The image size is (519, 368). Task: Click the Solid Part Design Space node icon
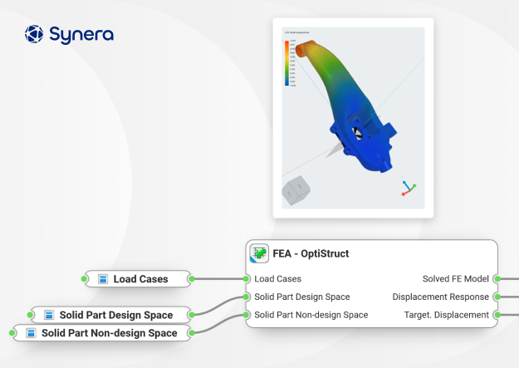click(49, 315)
